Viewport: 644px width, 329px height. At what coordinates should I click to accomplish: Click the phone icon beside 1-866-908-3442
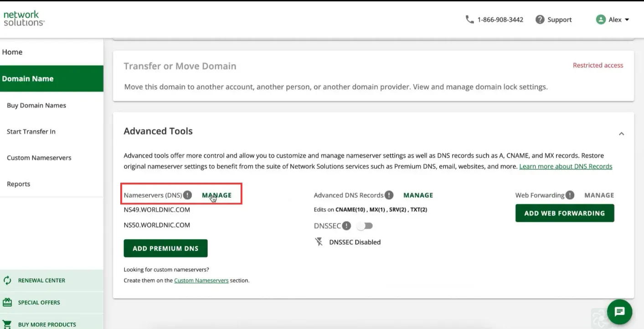point(469,20)
